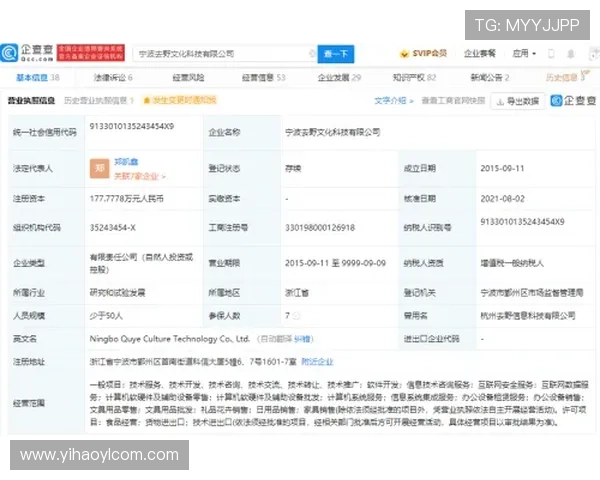Click the 郑 avatar of legal representative

pos(99,168)
